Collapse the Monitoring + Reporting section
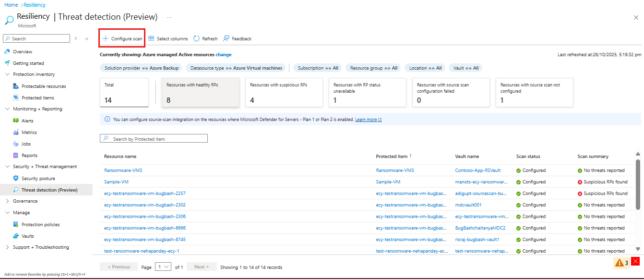 7,109
